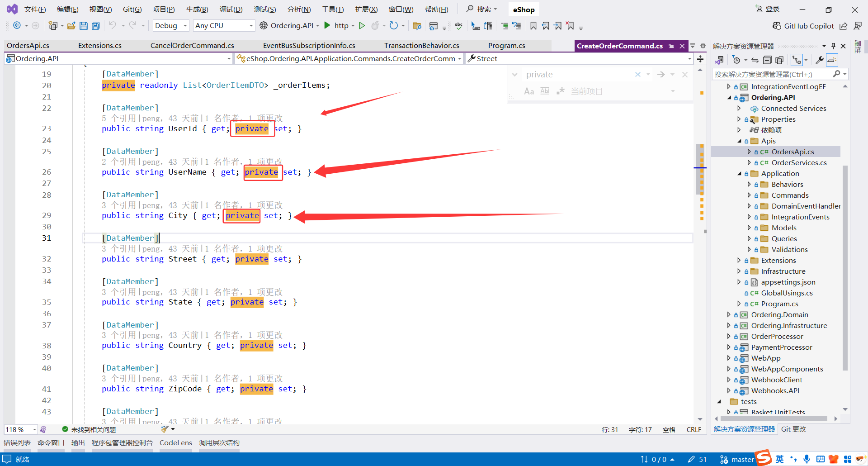Viewport: 868px width, 466px height.
Task: Toggle Match Case (Aa) in find bar
Action: coord(529,91)
